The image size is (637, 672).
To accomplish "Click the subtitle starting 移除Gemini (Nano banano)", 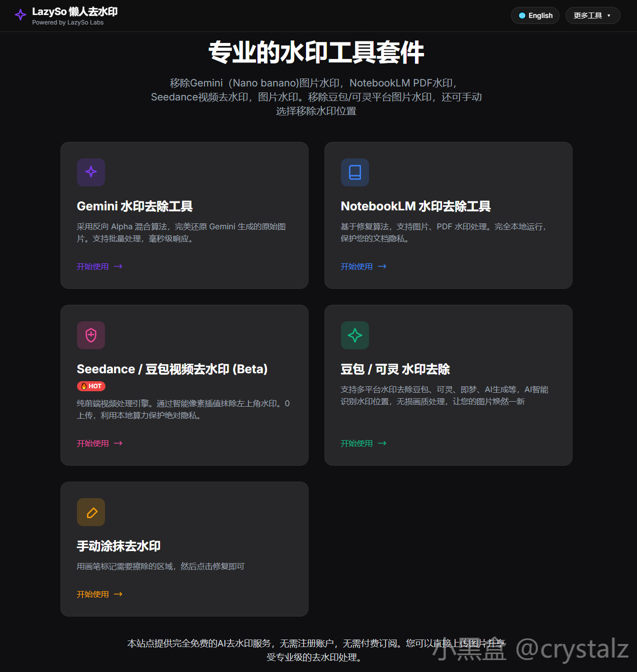I will pos(316,97).
